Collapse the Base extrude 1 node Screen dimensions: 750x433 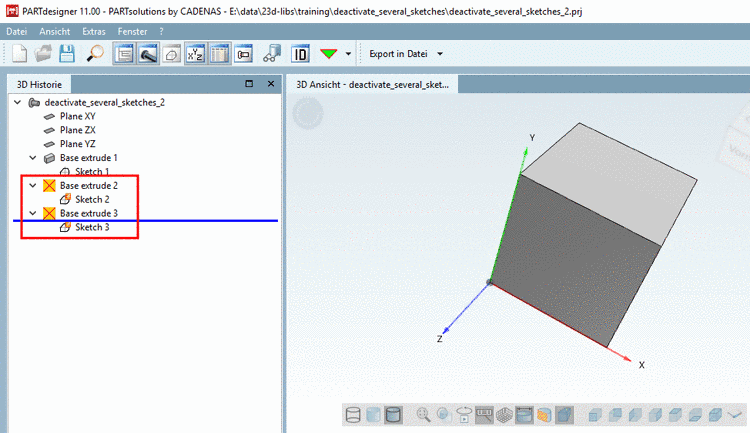33,158
